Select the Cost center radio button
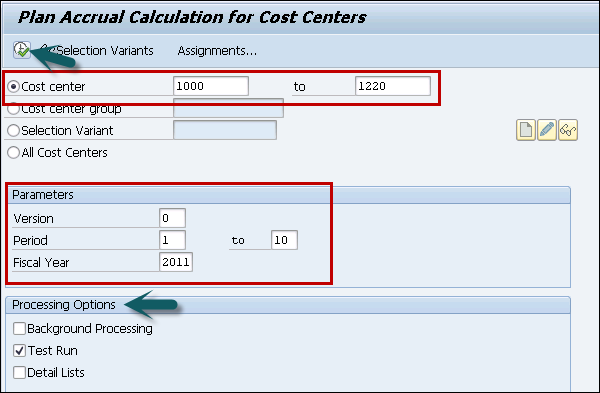Screen dimensions: 600x393 [x=13, y=86]
